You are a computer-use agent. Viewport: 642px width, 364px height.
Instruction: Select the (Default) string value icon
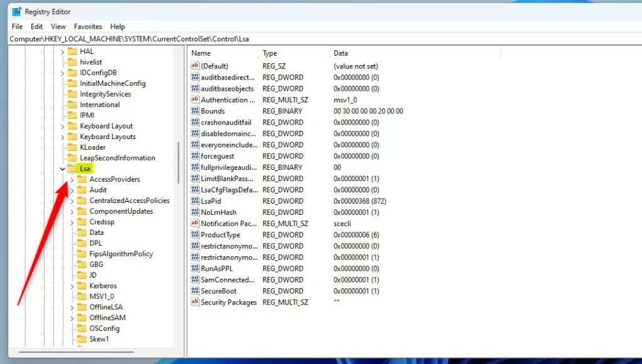tap(195, 65)
